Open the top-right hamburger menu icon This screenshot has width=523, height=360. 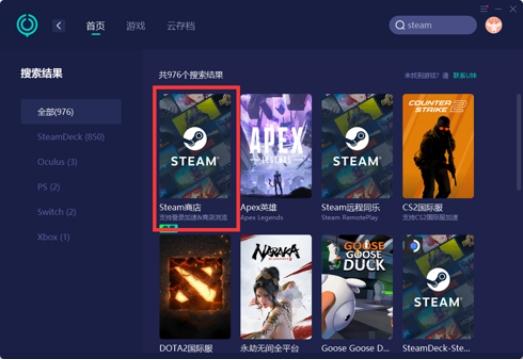coord(484,9)
